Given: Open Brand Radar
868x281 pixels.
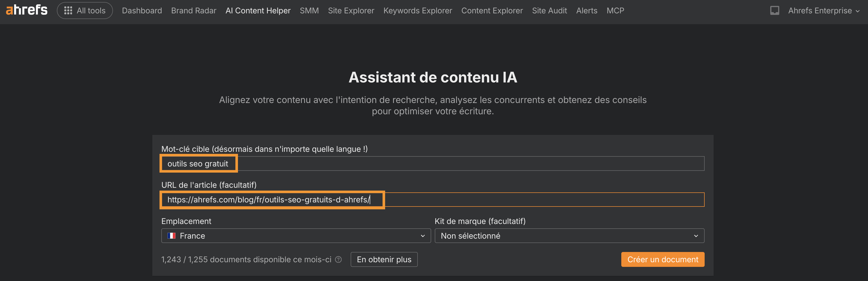Looking at the screenshot, I should (x=194, y=11).
